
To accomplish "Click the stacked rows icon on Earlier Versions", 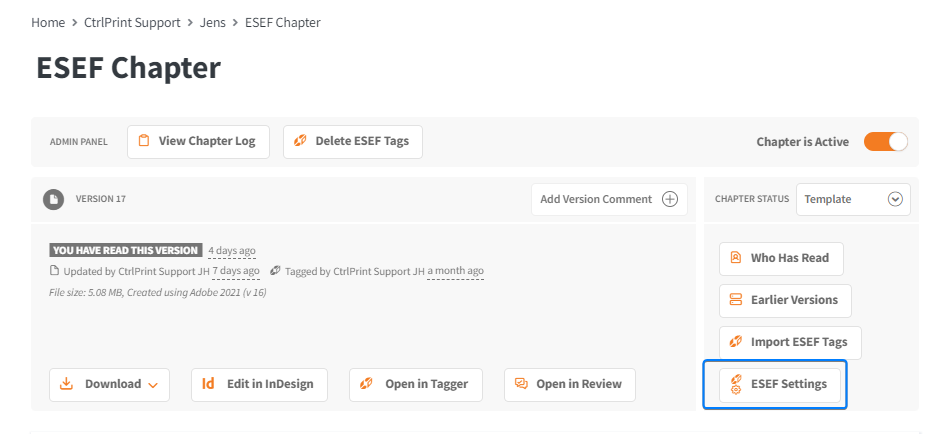I will (735, 300).
